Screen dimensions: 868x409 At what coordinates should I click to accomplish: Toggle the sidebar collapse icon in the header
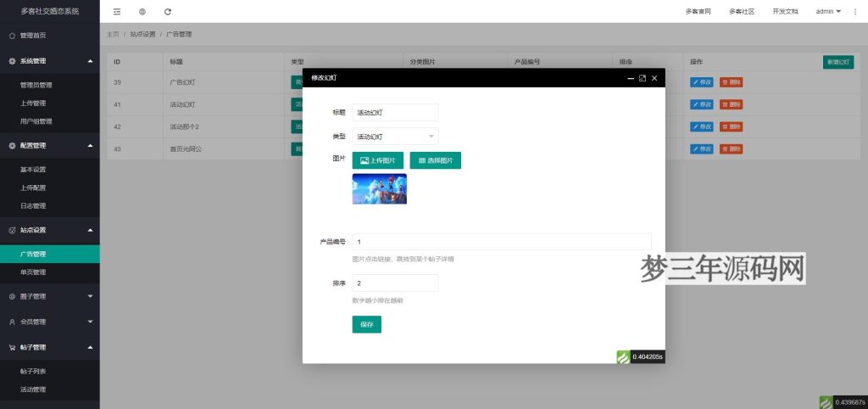click(116, 12)
